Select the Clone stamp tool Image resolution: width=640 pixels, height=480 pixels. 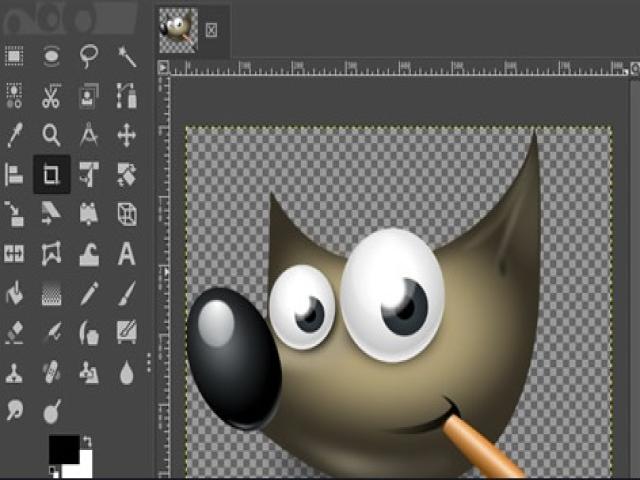pyautogui.click(x=14, y=372)
